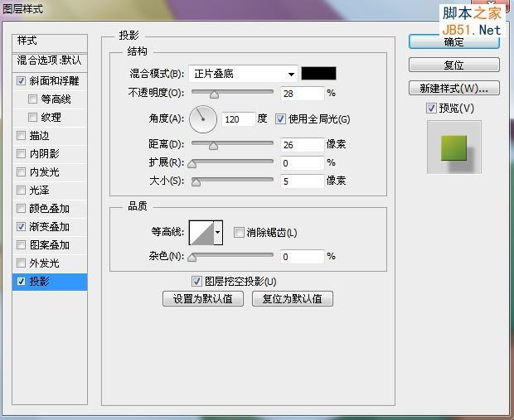Enable the 内发光 checkbox
Viewport: 514px width, 420px height.
(21, 171)
